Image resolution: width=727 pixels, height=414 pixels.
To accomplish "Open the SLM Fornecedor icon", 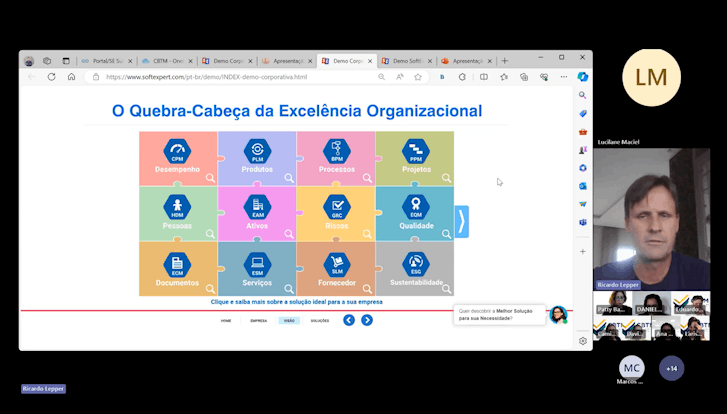I will click(x=336, y=264).
